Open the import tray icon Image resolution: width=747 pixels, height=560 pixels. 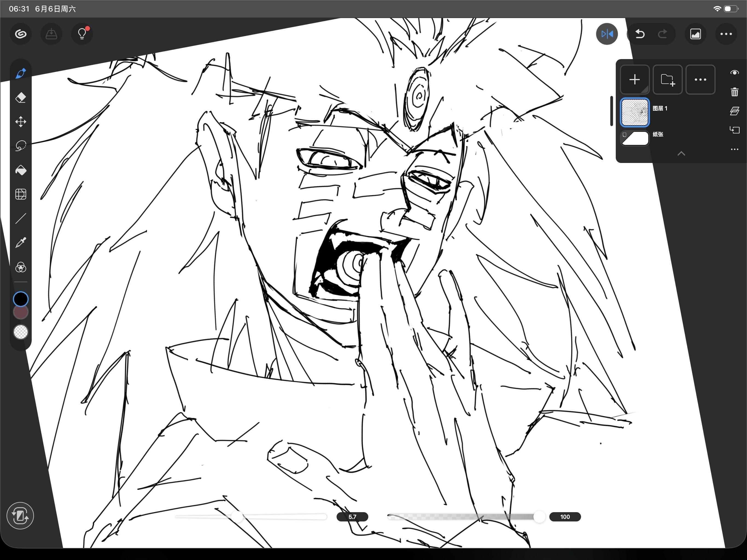(x=51, y=34)
